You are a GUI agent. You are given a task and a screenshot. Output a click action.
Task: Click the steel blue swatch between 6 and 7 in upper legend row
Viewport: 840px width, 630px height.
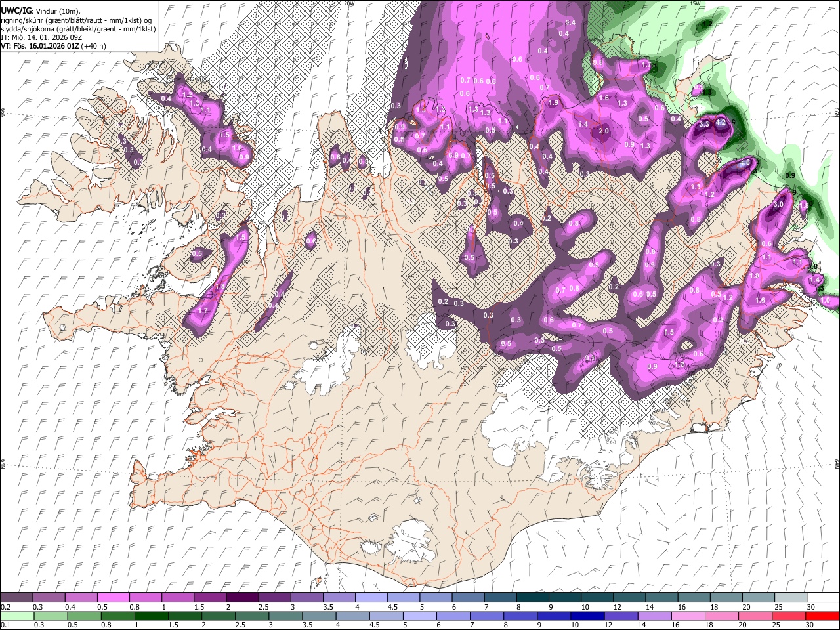[468, 598]
